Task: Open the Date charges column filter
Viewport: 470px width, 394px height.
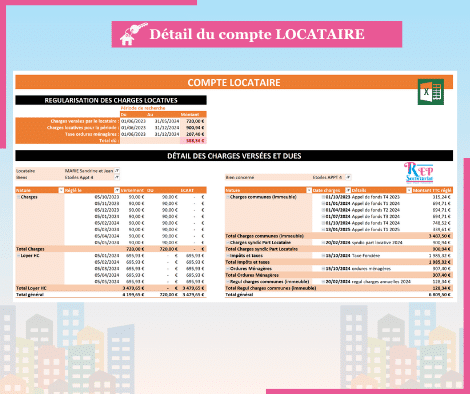Action: pos(348,190)
